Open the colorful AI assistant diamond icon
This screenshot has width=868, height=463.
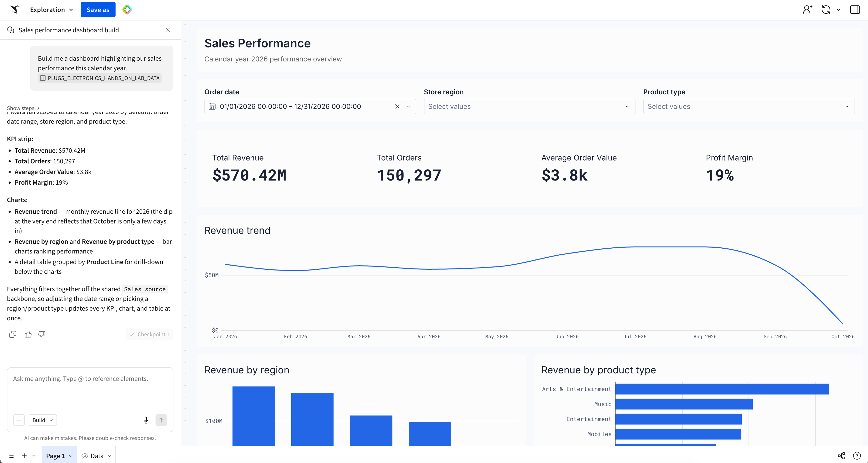[127, 9]
